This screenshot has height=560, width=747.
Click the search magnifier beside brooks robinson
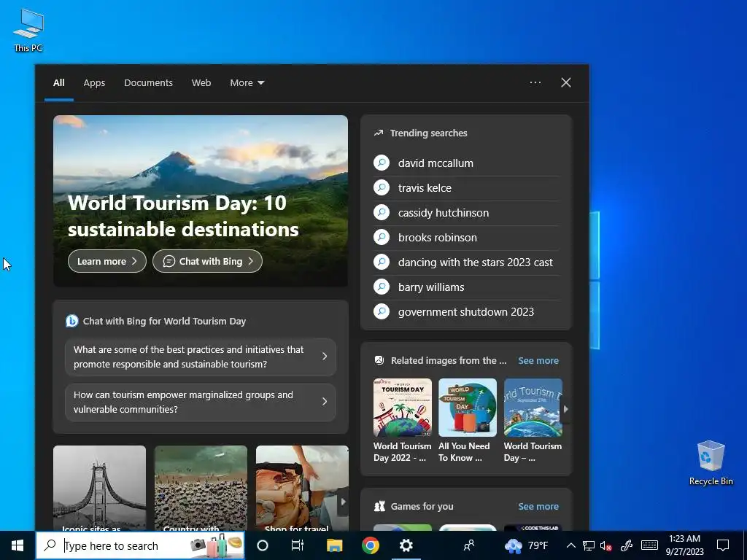(382, 237)
